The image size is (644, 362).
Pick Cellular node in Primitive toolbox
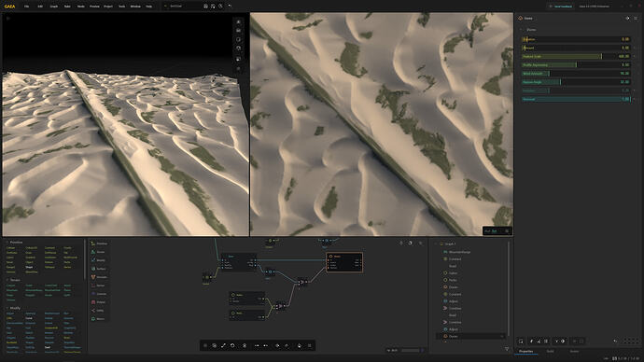(x=10, y=248)
